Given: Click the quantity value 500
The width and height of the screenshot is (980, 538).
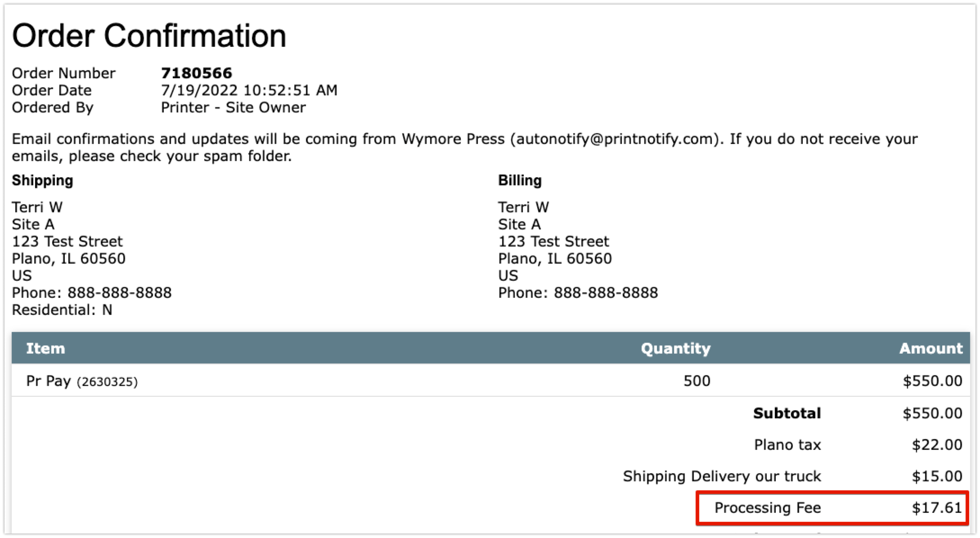Looking at the screenshot, I should point(697,381).
